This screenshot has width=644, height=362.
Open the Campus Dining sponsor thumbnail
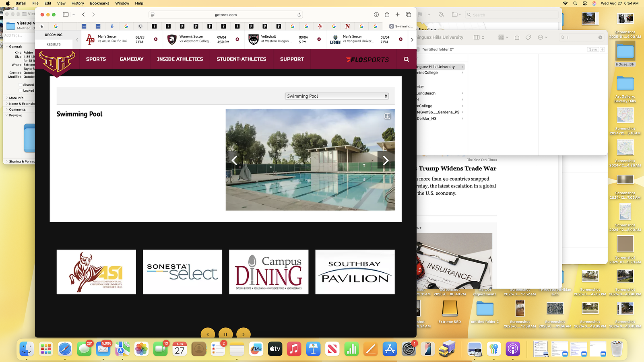pos(269,272)
